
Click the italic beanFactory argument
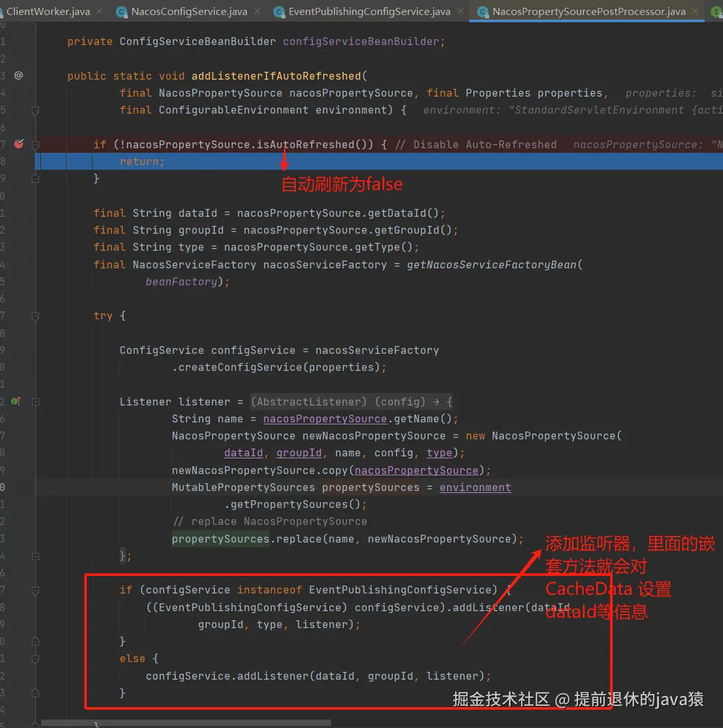pos(181,282)
